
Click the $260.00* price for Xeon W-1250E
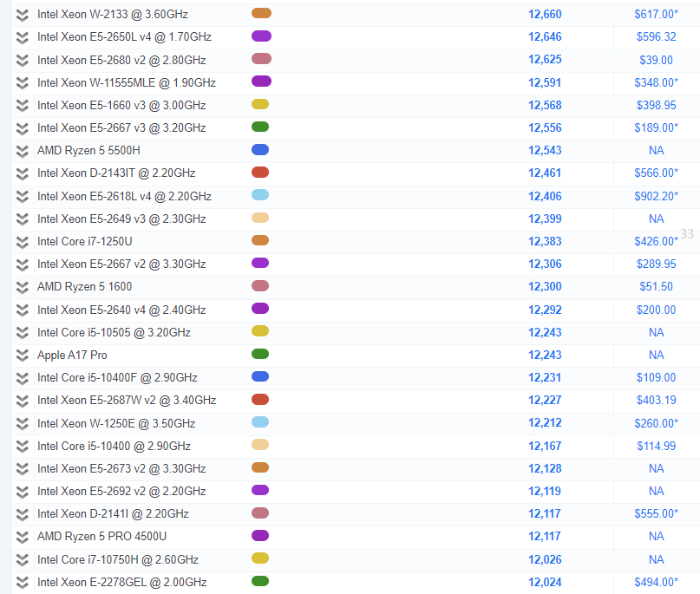click(x=657, y=423)
